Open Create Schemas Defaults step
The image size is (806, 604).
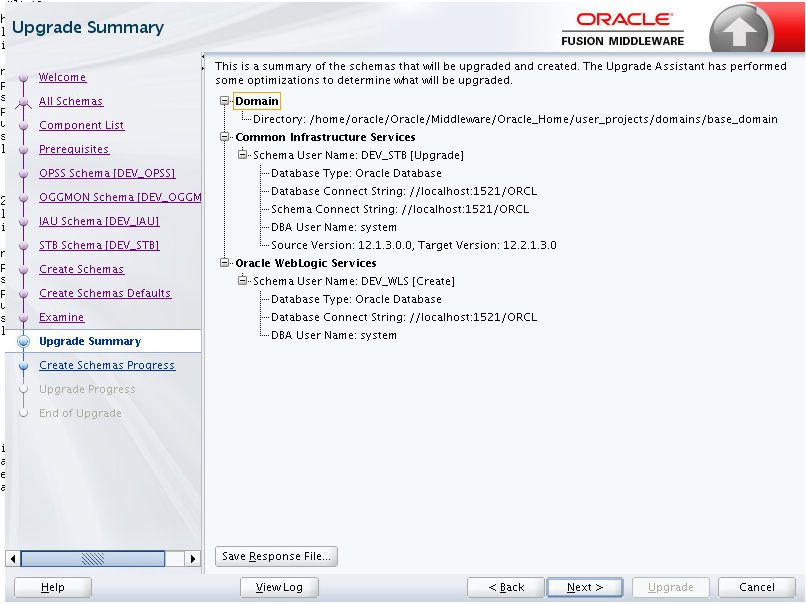click(105, 293)
